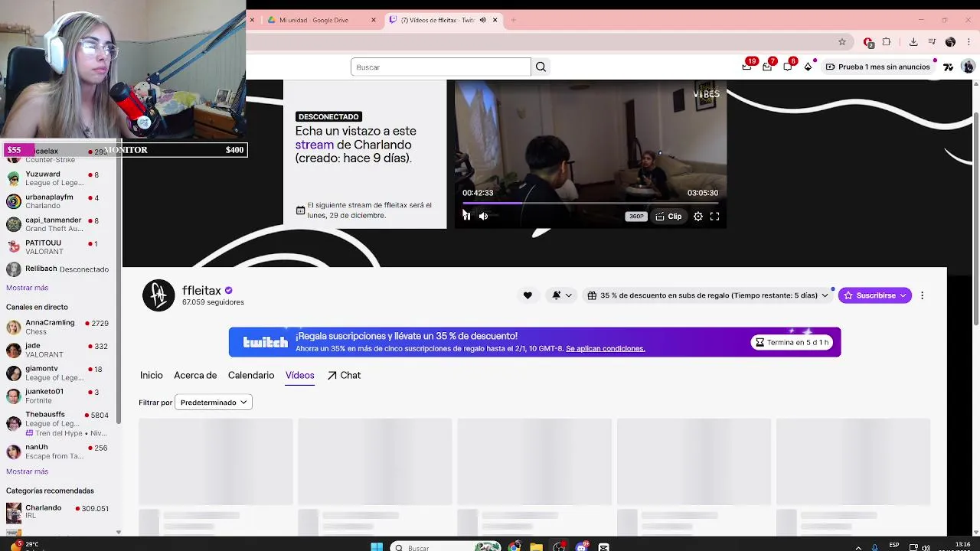Click the ffleitax channel avatar

click(x=158, y=295)
